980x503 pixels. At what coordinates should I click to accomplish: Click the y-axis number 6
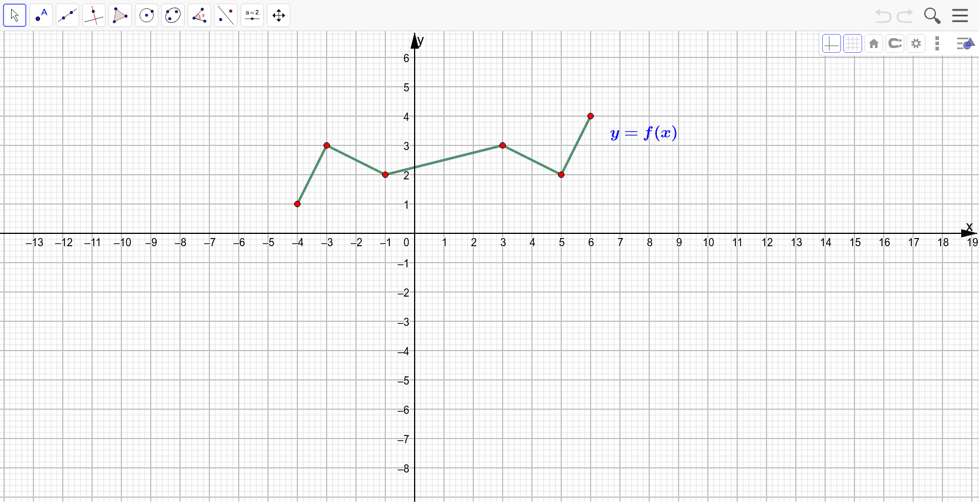coord(406,58)
